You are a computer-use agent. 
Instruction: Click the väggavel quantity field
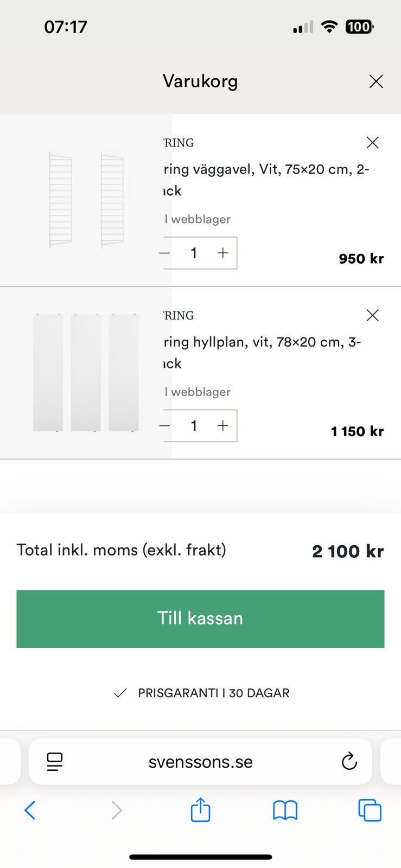pos(194,253)
